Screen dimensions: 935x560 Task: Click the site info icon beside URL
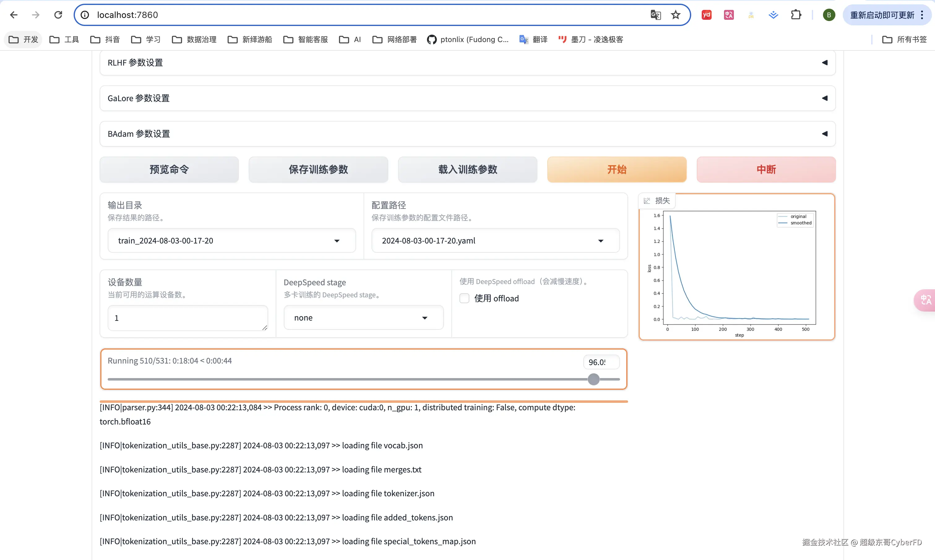pyautogui.click(x=85, y=15)
